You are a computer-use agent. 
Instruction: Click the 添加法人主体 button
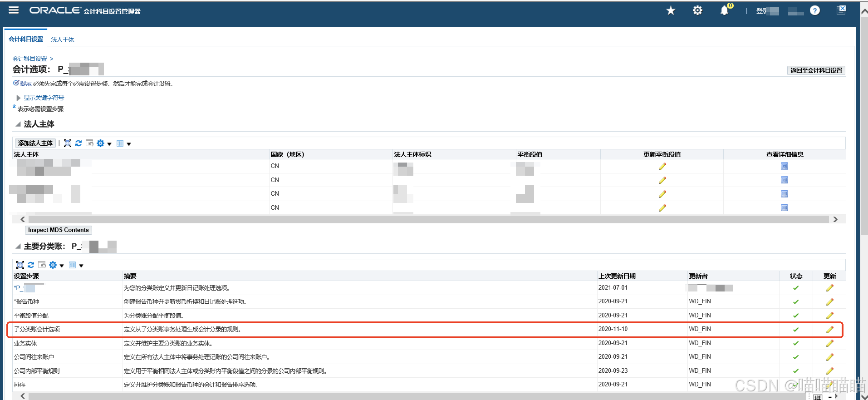[35, 143]
